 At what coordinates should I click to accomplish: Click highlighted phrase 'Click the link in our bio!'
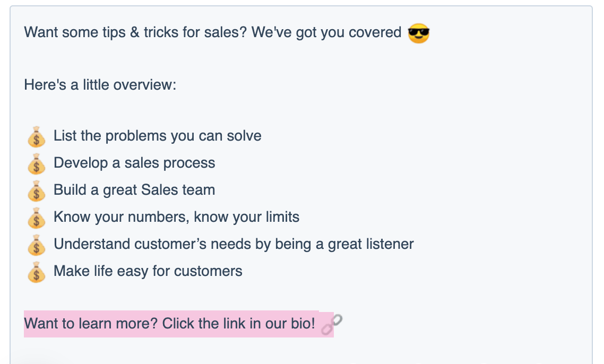(x=239, y=324)
